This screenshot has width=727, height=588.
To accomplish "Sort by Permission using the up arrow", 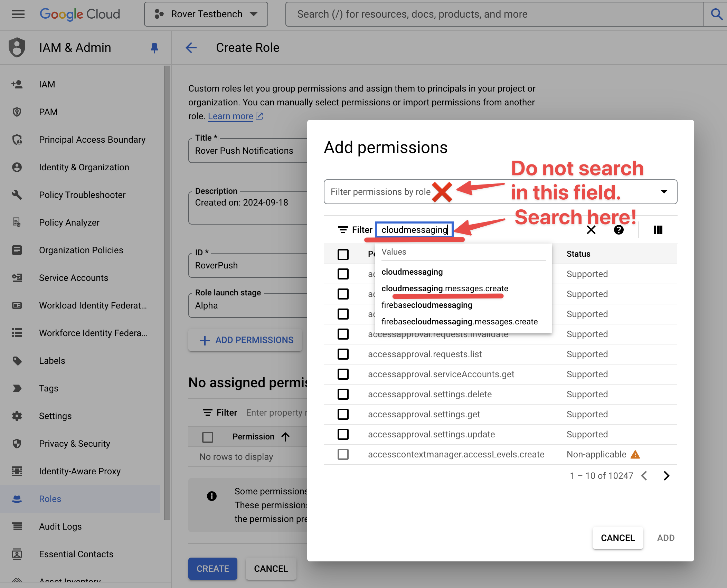I will (x=285, y=437).
